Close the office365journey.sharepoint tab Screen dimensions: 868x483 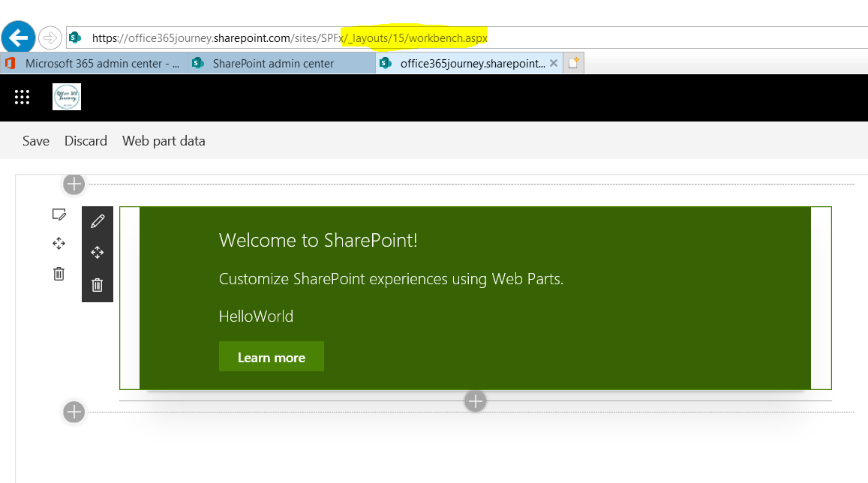pos(554,63)
